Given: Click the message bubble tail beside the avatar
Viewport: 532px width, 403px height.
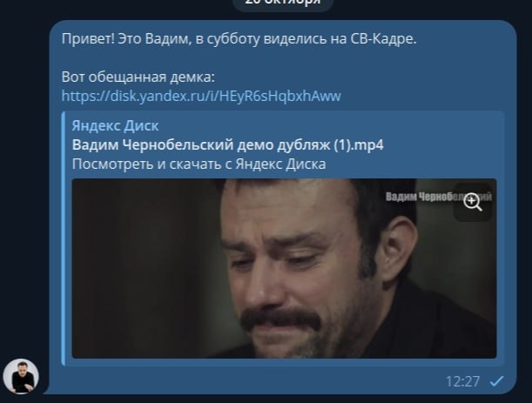Looking at the screenshot, I should point(46,390).
